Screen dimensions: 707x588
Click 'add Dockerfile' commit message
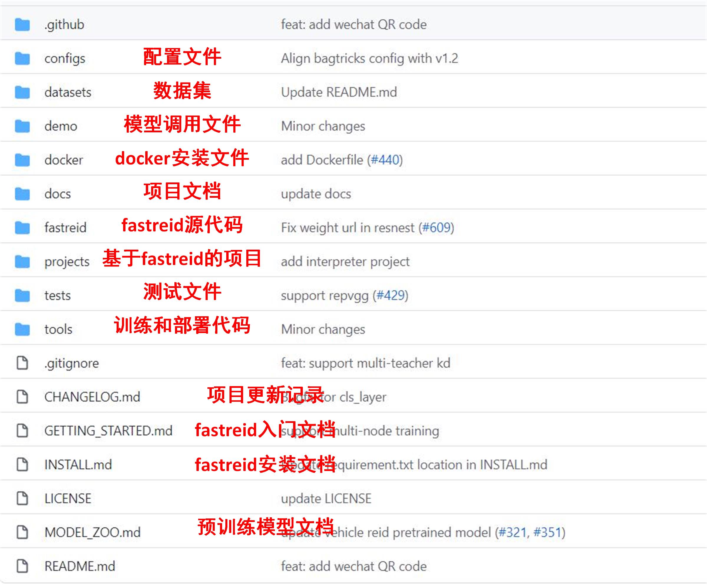(322, 160)
